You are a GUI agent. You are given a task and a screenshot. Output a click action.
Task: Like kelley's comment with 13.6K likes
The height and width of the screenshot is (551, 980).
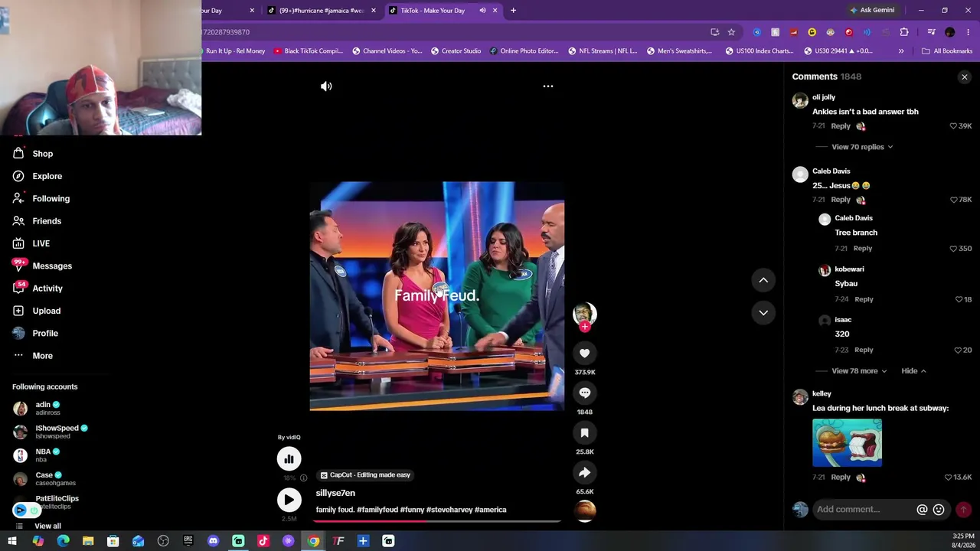pyautogui.click(x=948, y=478)
